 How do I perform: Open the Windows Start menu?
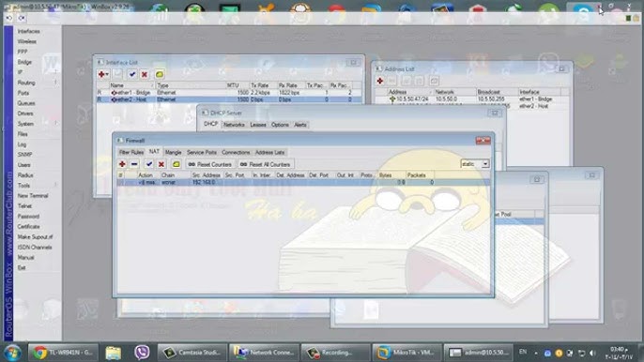(12, 353)
